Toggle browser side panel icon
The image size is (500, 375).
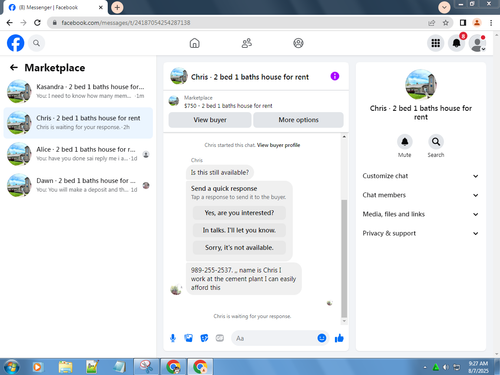[x=463, y=23]
